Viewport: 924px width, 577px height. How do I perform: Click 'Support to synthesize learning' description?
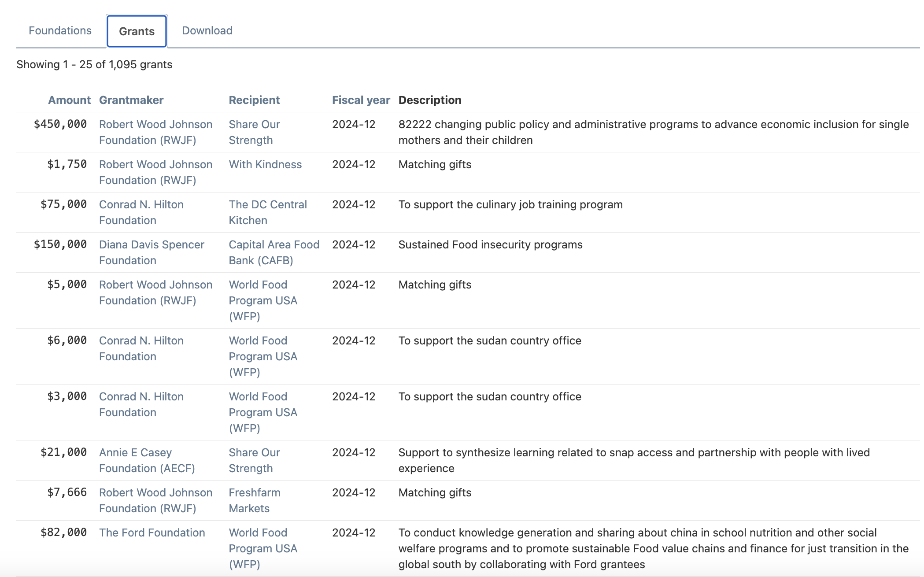coord(634,460)
